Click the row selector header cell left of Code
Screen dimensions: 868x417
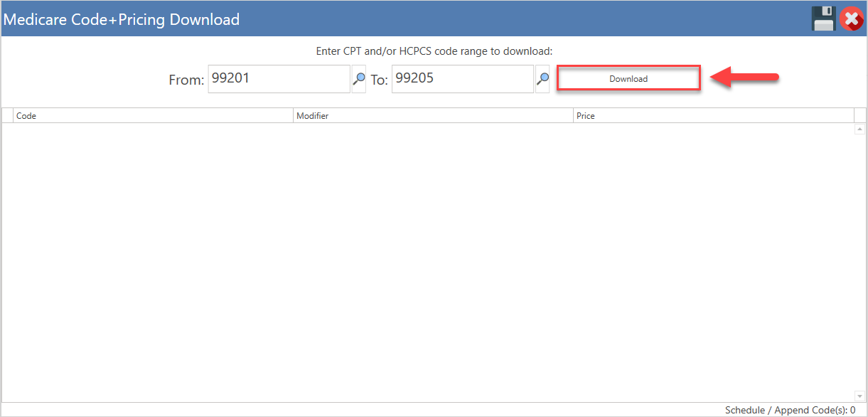[x=8, y=115]
